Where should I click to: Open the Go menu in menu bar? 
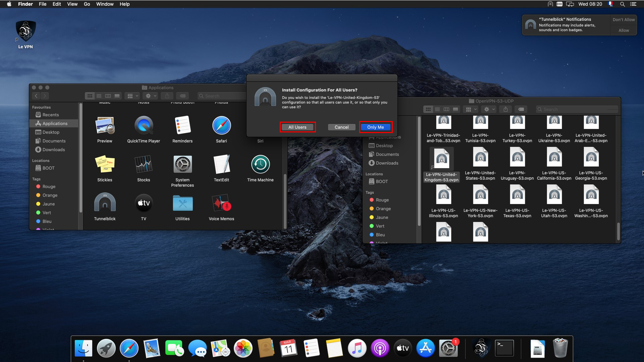point(87,4)
